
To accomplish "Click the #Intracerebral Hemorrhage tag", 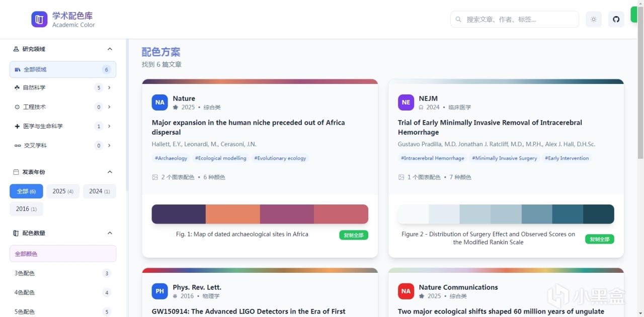I will click(x=433, y=158).
